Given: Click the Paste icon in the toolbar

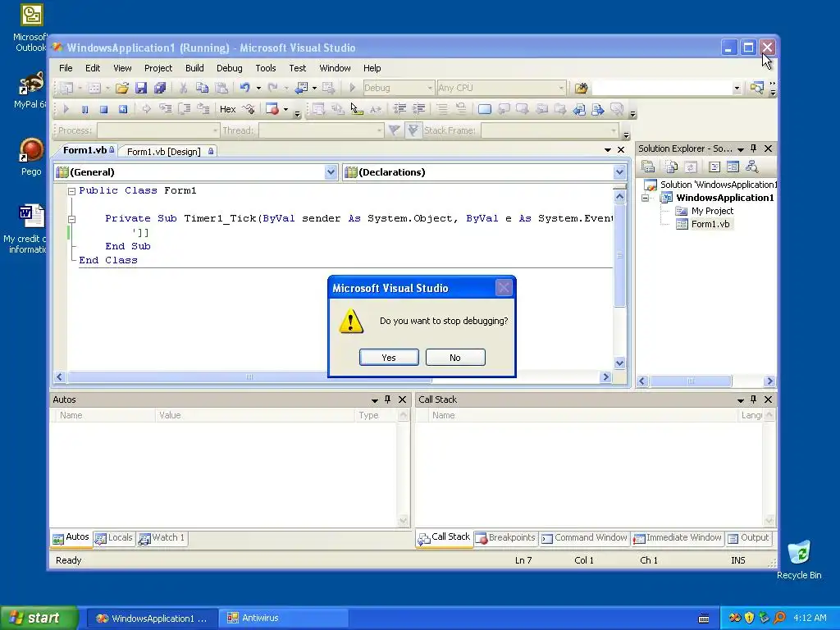Looking at the screenshot, I should 221,88.
